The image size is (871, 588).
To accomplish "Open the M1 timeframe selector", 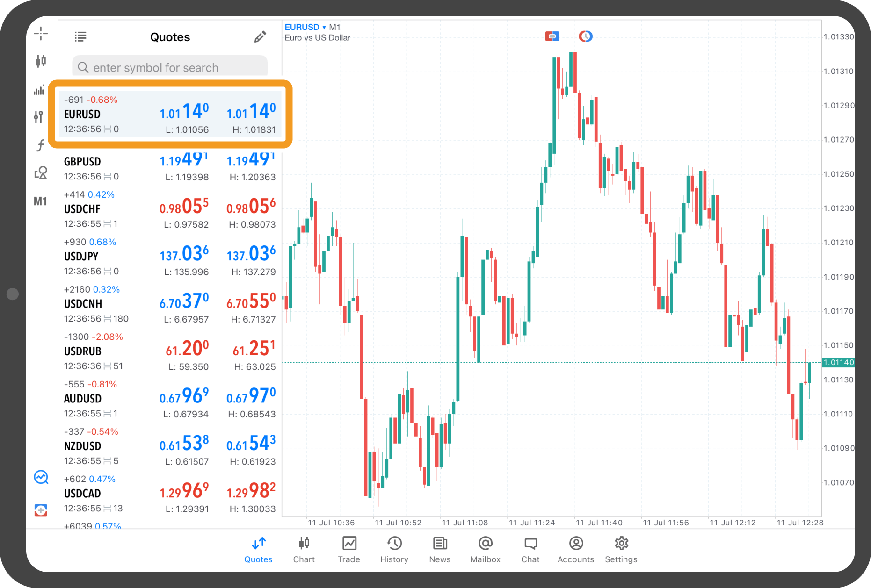I will click(x=40, y=201).
